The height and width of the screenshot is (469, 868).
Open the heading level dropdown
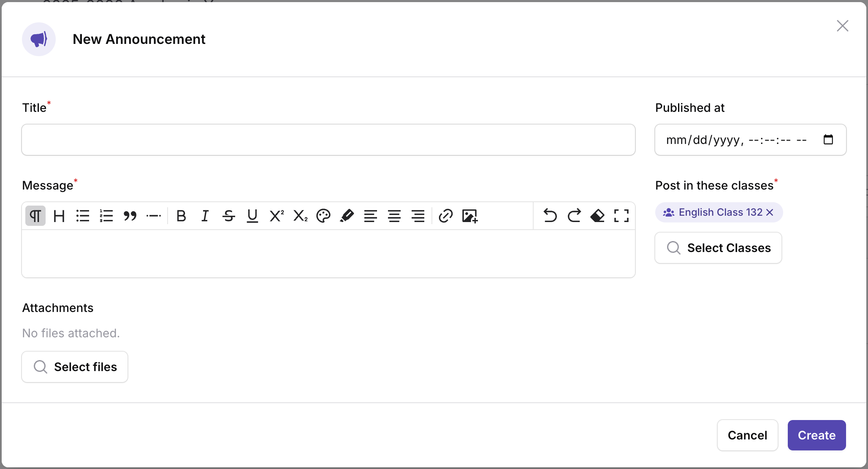pos(59,216)
